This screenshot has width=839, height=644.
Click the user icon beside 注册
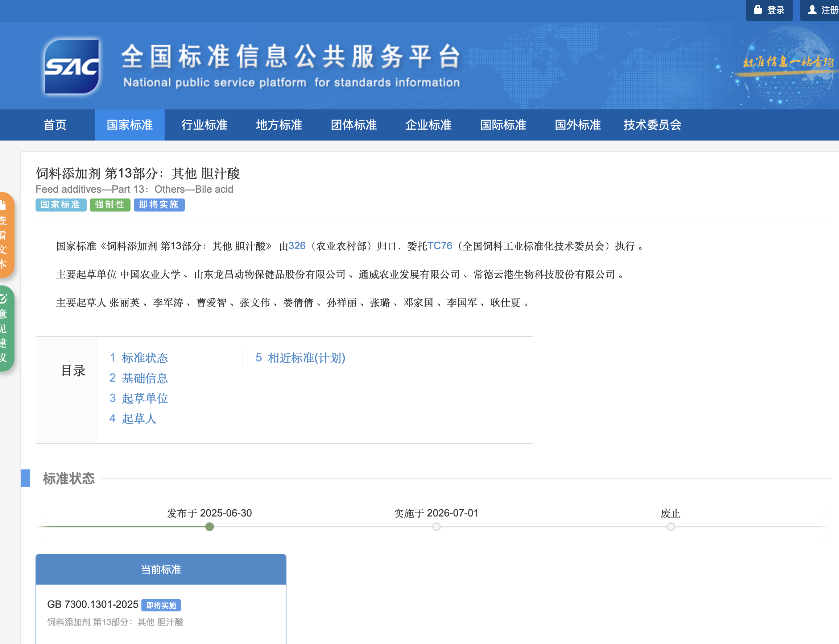[x=812, y=9]
